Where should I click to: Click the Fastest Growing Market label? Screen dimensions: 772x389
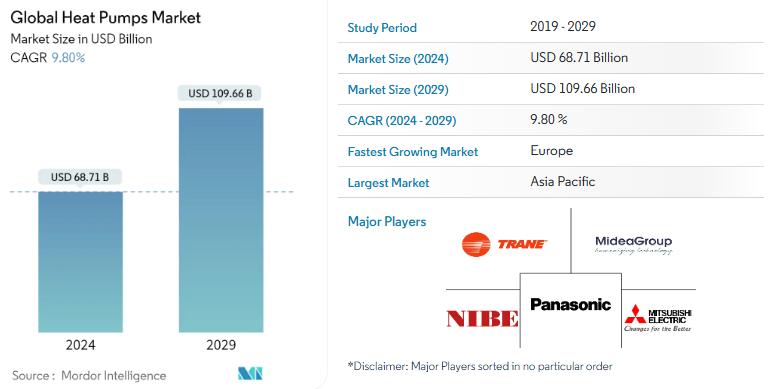413,152
